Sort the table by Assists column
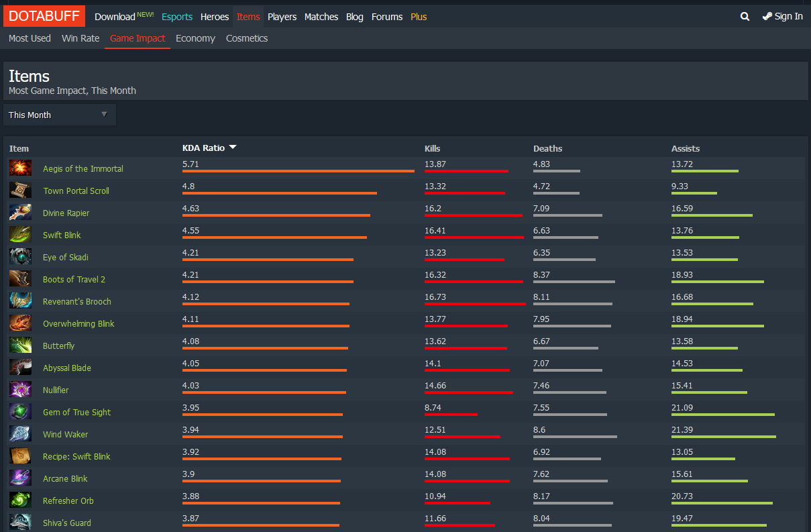Screen dimensions: 811x532 click(686, 148)
